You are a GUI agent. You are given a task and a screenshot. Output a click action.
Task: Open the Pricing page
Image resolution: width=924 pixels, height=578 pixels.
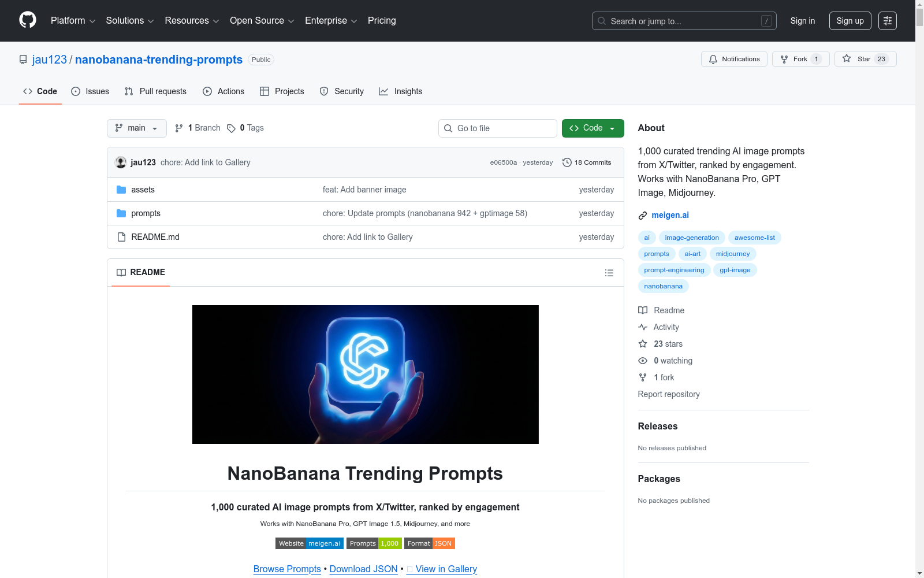click(382, 21)
